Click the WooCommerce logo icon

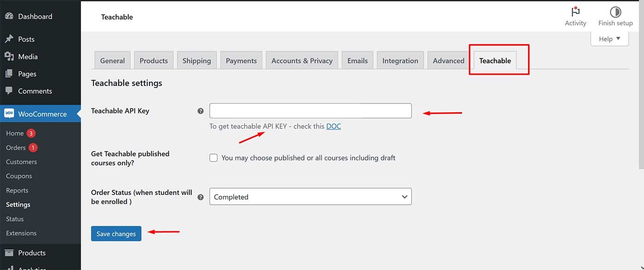(9, 114)
